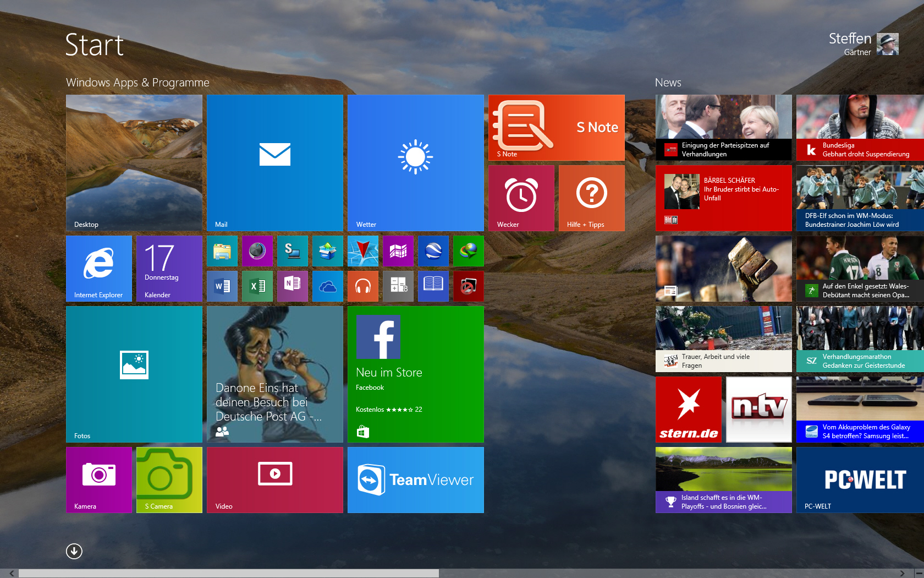Open the Mail tile

pos(275,163)
